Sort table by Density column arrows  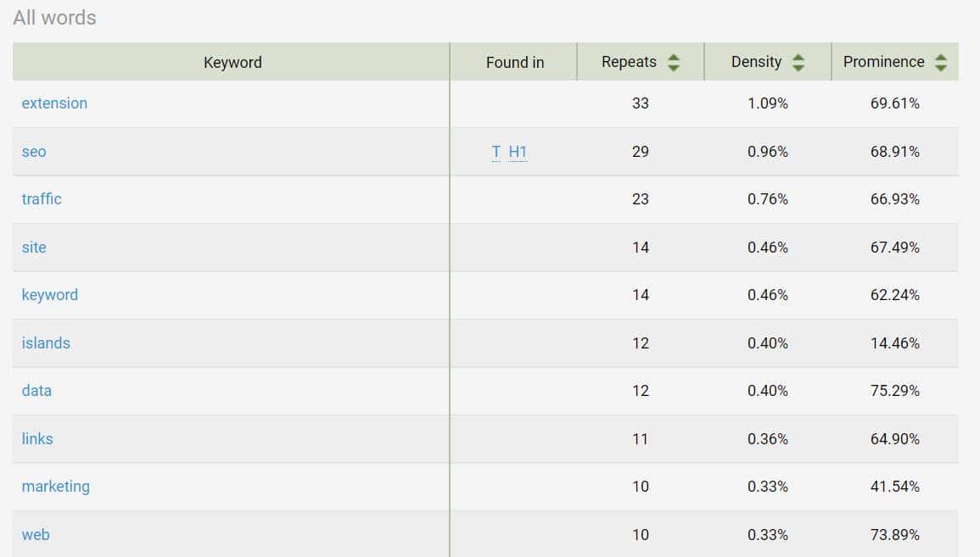coord(798,63)
